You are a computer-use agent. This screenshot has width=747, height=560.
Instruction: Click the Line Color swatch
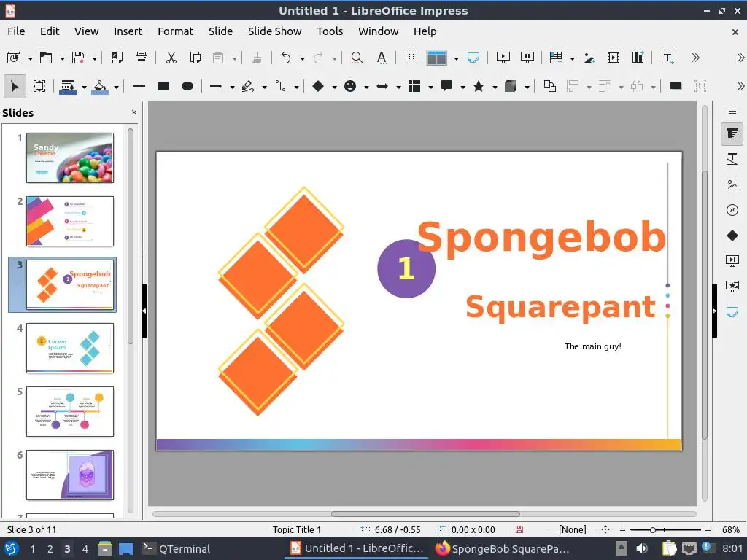[x=68, y=86]
